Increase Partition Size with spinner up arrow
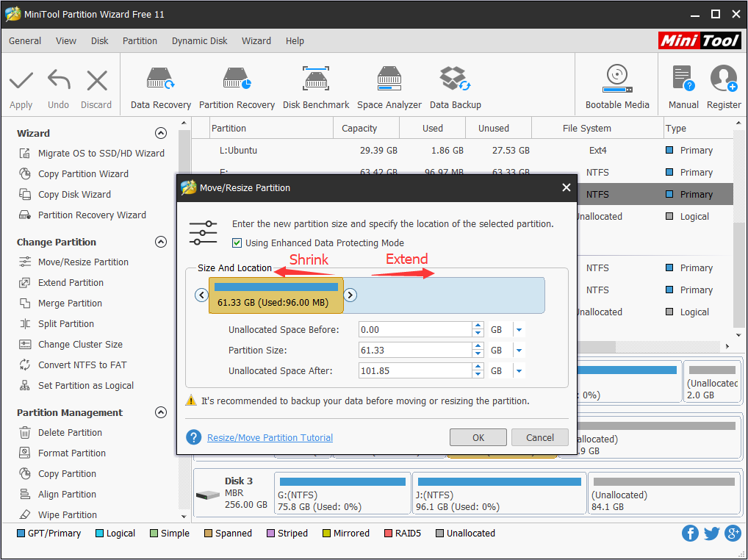The image size is (748, 560). click(x=478, y=346)
